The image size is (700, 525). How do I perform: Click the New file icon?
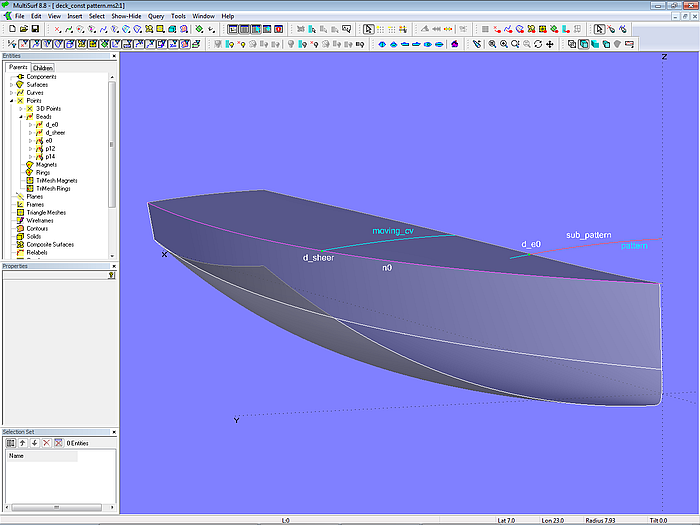point(10,30)
